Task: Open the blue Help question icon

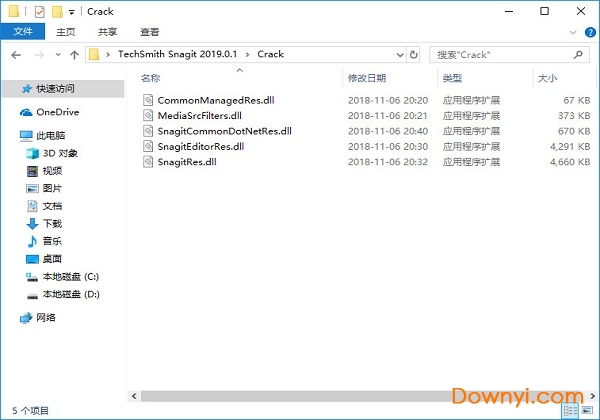Action: 590,32
